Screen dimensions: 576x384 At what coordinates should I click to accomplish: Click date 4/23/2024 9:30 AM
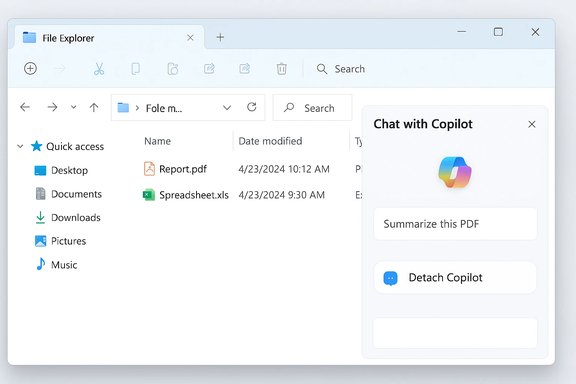coord(281,195)
